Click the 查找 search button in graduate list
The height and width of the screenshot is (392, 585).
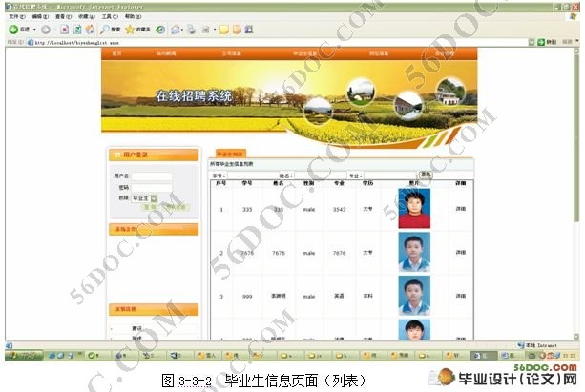[x=426, y=175]
